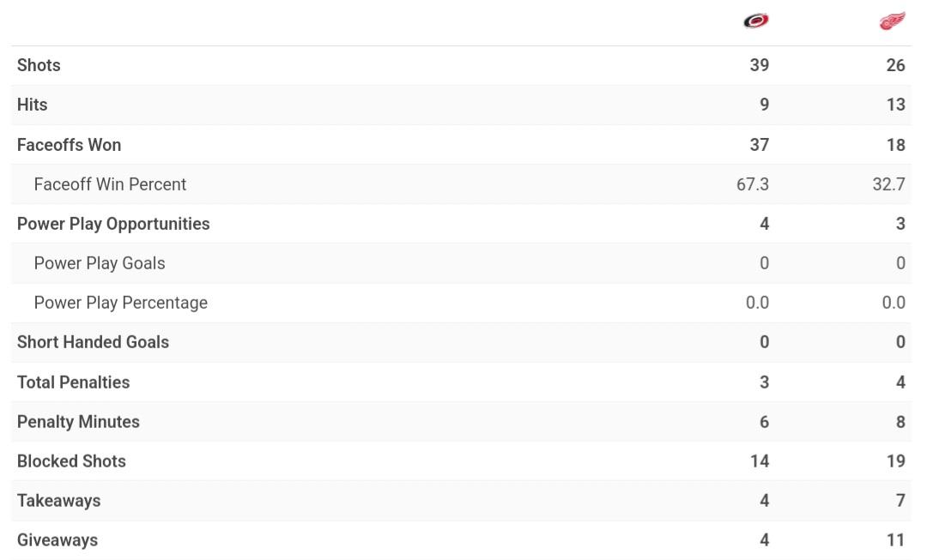The height and width of the screenshot is (560, 927).
Task: Click the Power Play Goals sub-row
Action: (x=461, y=263)
